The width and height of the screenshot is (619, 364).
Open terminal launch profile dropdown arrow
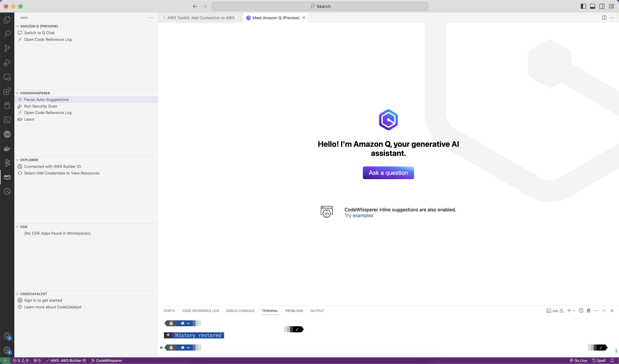[574, 311]
